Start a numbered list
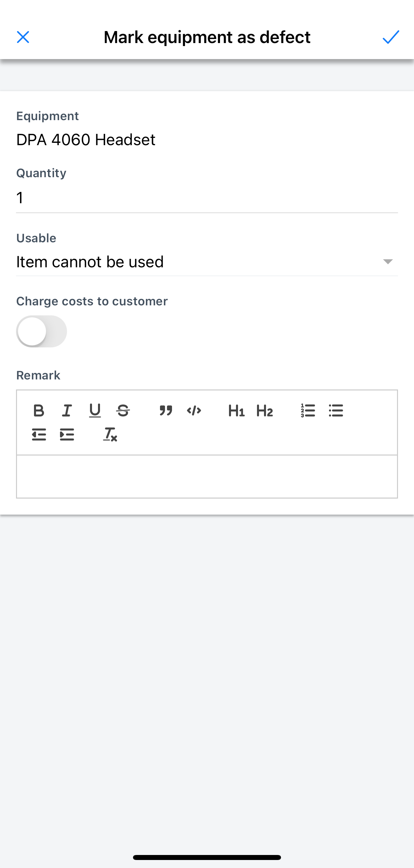414x868 pixels. pyautogui.click(x=308, y=410)
